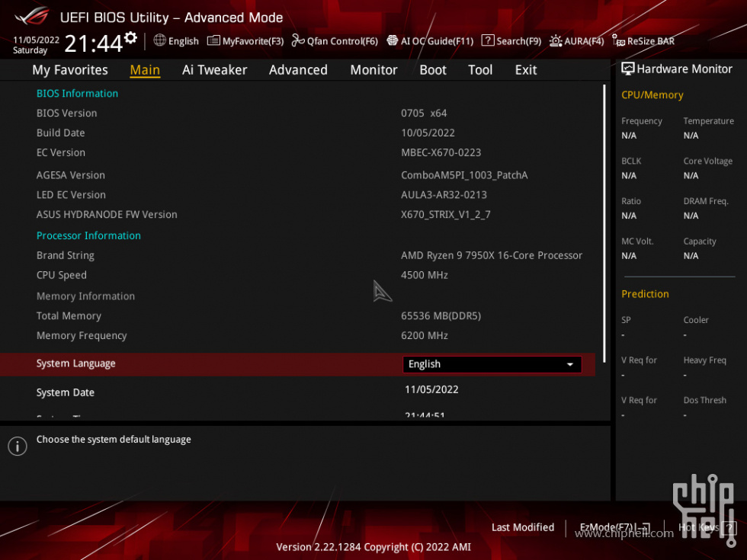Click BIOS version value 0705 x64
Image resolution: width=747 pixels, height=560 pixels.
click(x=424, y=114)
